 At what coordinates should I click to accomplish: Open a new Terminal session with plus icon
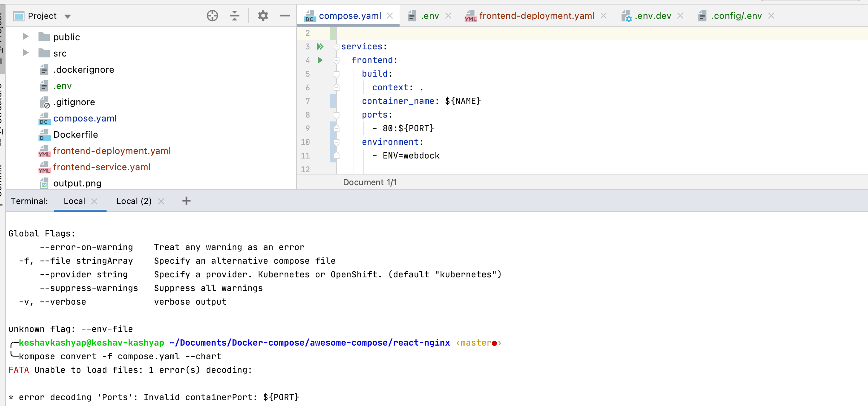coord(186,200)
